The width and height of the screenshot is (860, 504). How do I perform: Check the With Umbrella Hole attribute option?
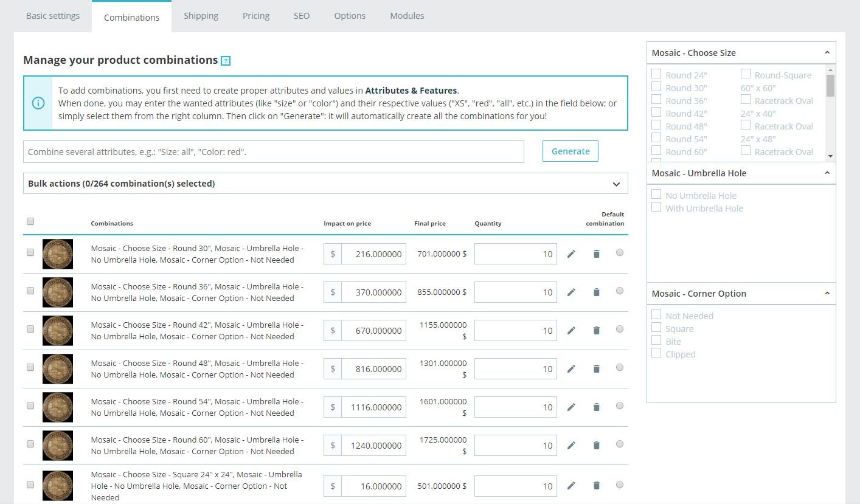click(x=656, y=207)
